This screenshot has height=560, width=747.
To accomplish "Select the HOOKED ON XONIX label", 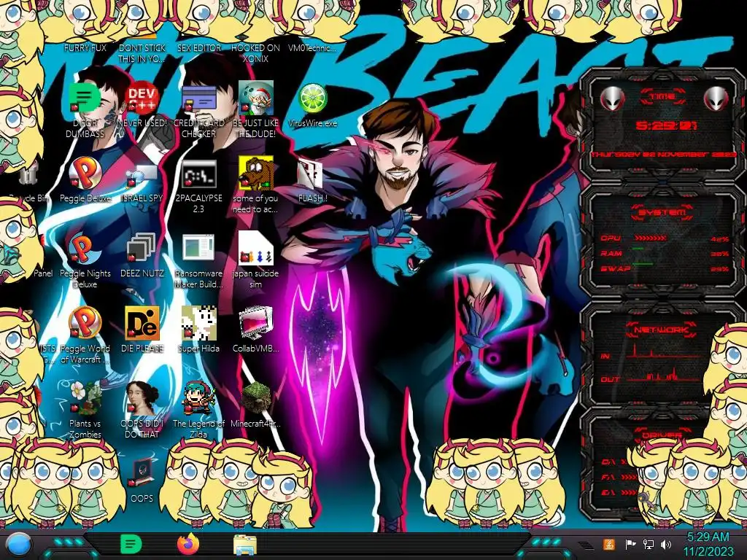I will tap(255, 53).
